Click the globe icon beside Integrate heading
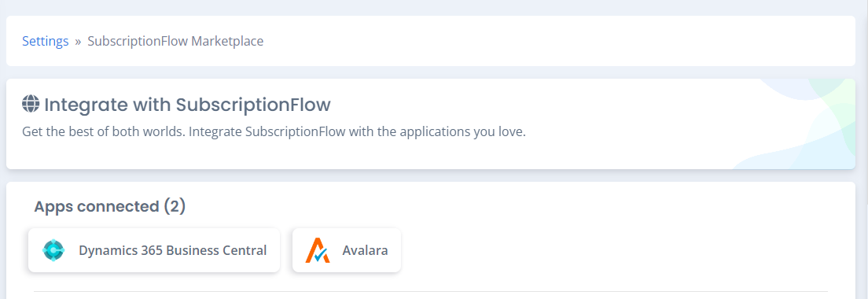The image size is (868, 299). [x=31, y=104]
